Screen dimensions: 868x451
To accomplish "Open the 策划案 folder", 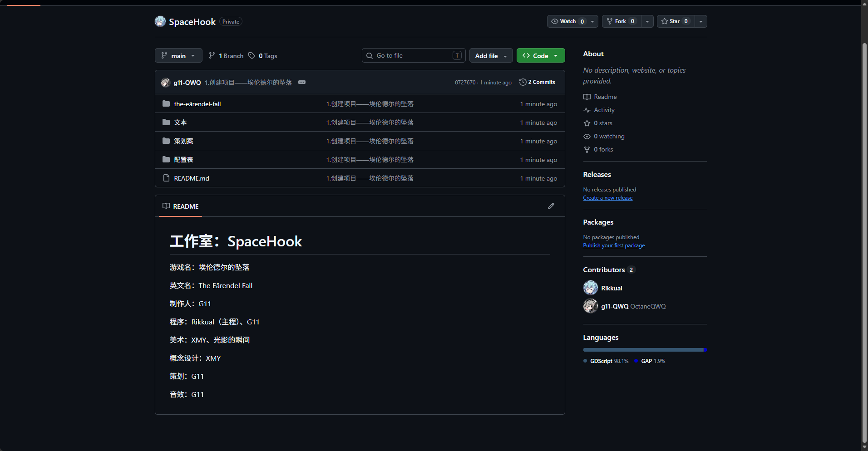I will [183, 141].
